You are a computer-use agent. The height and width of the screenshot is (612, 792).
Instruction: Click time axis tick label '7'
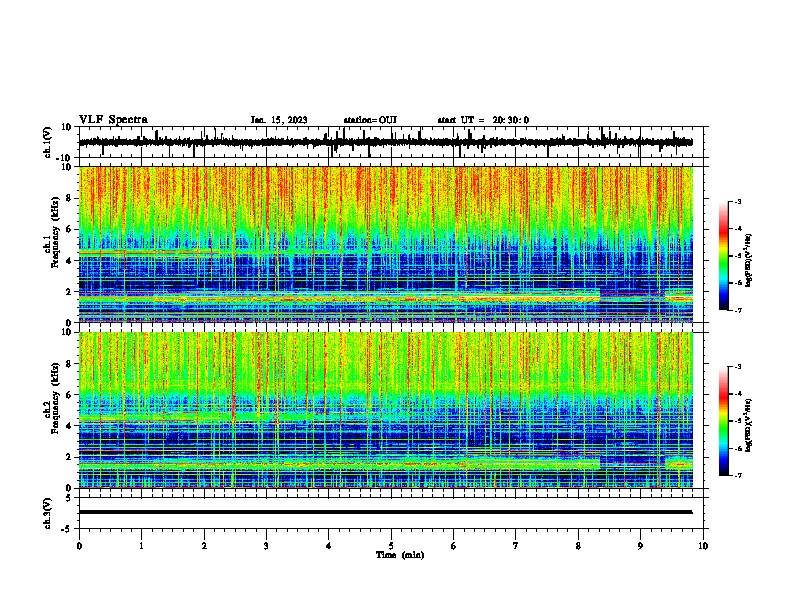tap(516, 546)
